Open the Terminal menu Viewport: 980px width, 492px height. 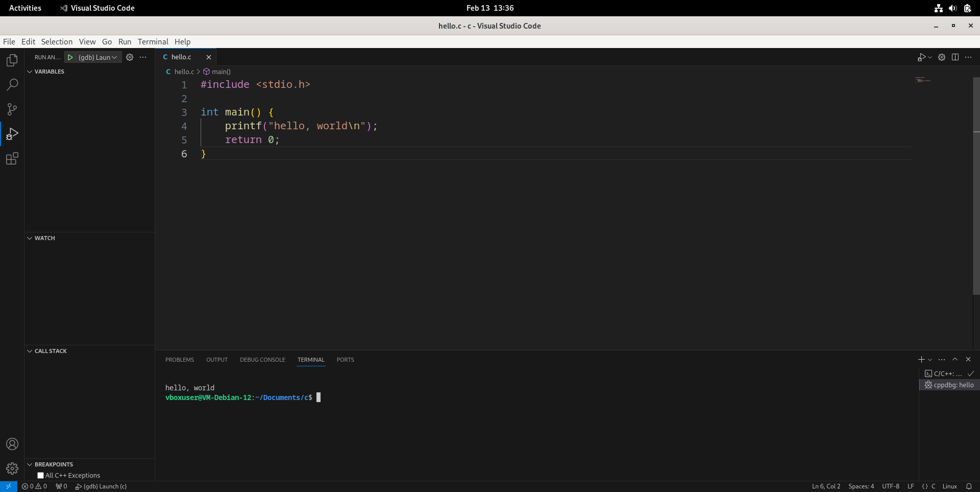(153, 42)
